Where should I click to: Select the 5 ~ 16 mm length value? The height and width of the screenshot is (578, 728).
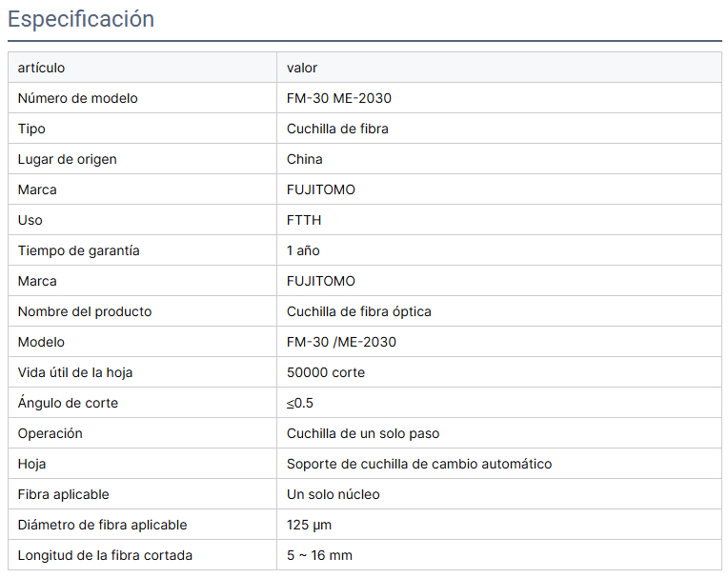(x=319, y=555)
